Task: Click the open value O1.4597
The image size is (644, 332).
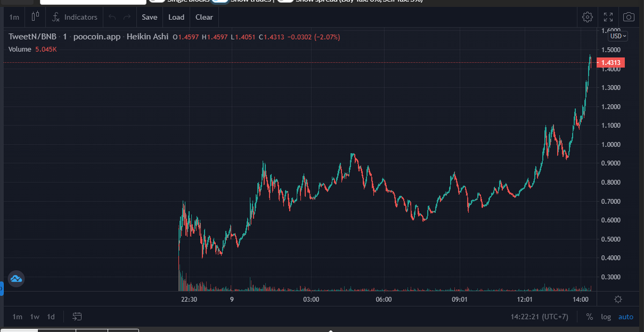Action: [186, 37]
